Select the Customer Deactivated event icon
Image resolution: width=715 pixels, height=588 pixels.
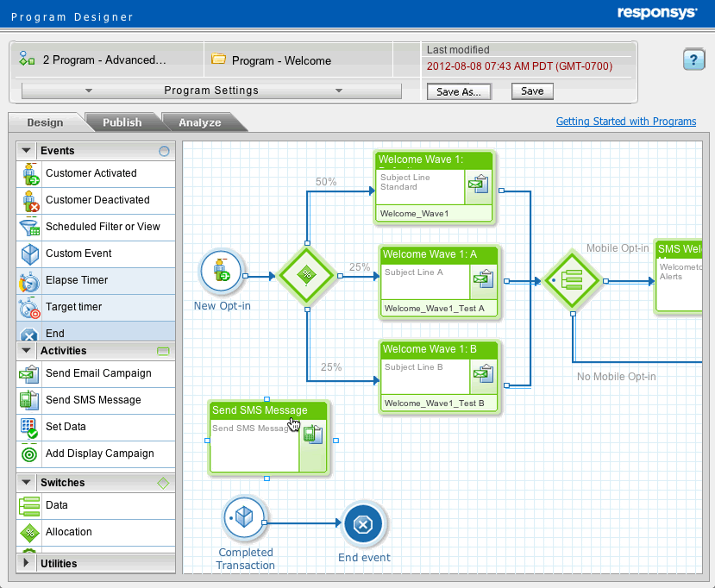(x=30, y=201)
